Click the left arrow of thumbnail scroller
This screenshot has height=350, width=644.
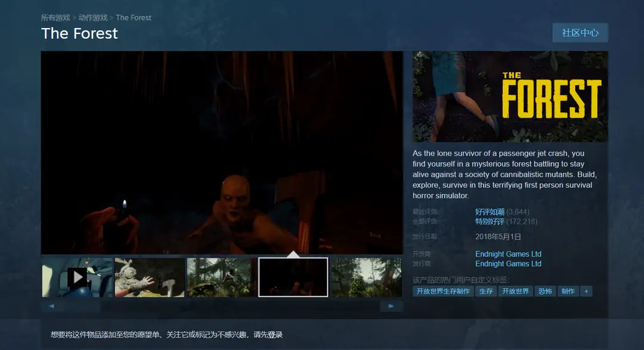pos(51,306)
